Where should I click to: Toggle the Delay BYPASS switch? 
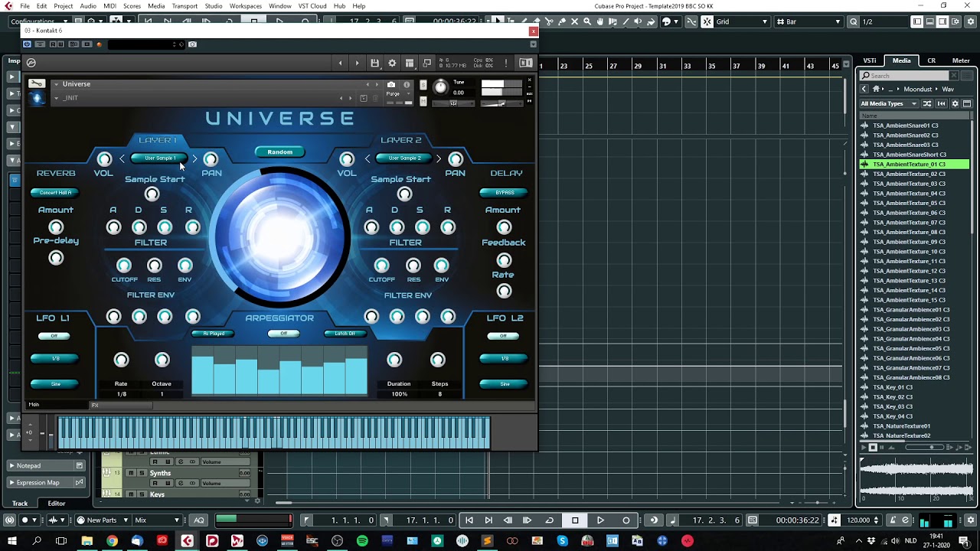click(504, 193)
